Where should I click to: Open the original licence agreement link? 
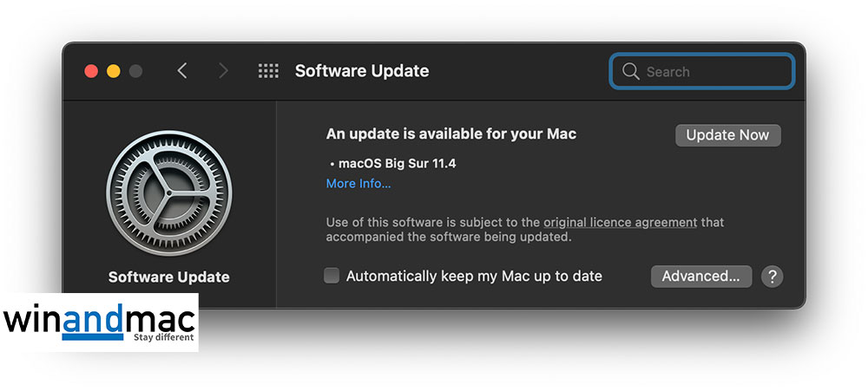620,222
